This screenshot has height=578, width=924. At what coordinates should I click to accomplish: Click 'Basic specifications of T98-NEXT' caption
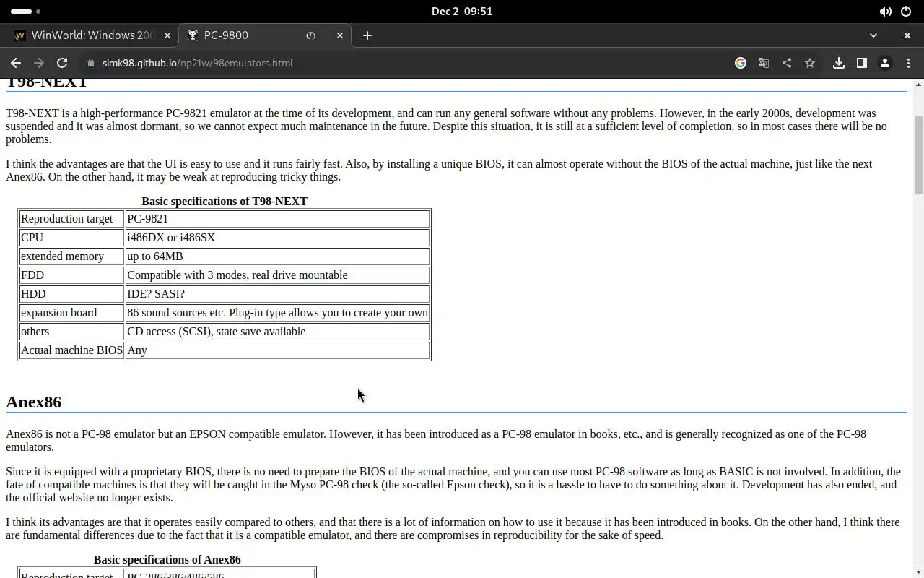click(x=225, y=202)
